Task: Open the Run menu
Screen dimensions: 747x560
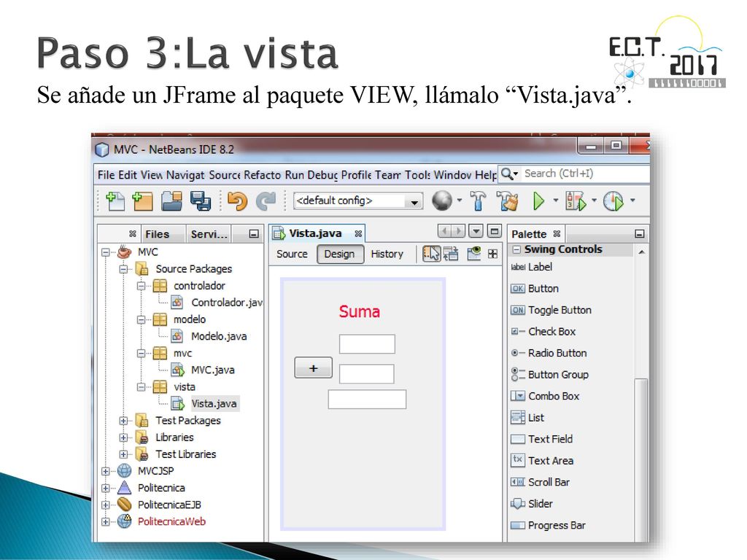Action: (x=295, y=175)
